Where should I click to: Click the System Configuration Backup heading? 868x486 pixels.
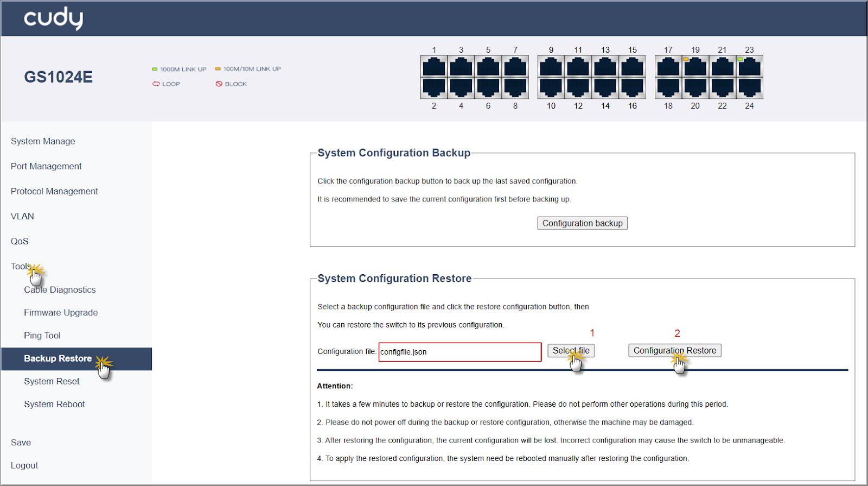(x=394, y=153)
